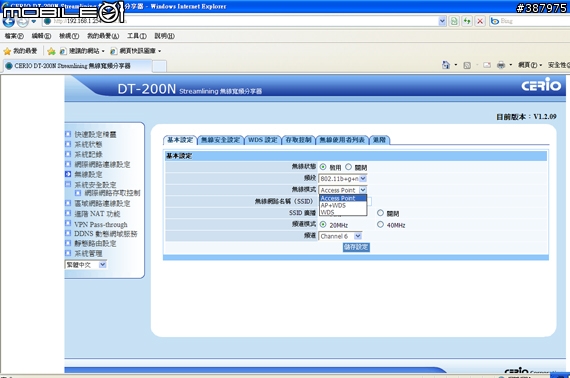Switch to the 無線安全設定 tab
Viewport: 570px width, 378px height.
point(220,140)
